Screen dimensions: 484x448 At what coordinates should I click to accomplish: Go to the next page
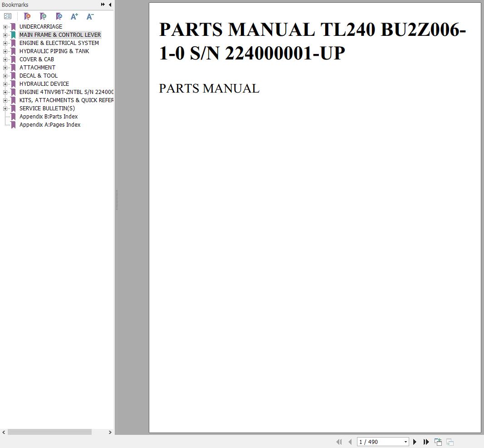coord(415,442)
